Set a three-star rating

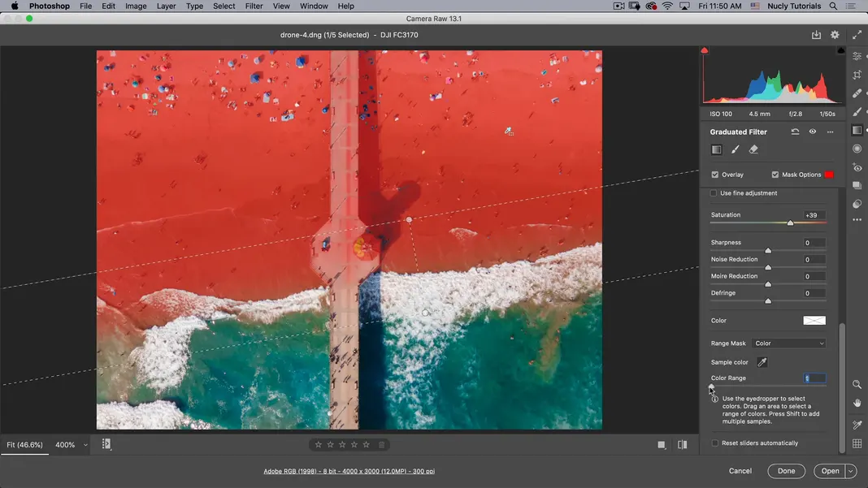[342, 445]
